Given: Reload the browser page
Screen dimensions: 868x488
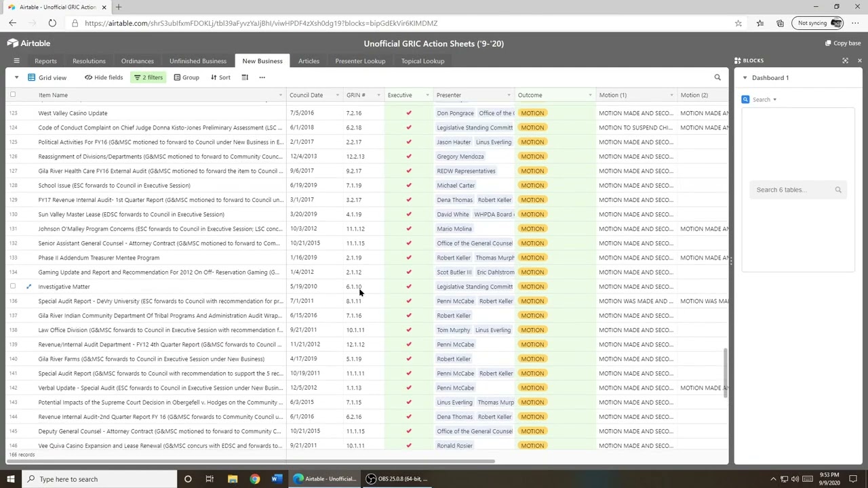Looking at the screenshot, I should [x=52, y=23].
